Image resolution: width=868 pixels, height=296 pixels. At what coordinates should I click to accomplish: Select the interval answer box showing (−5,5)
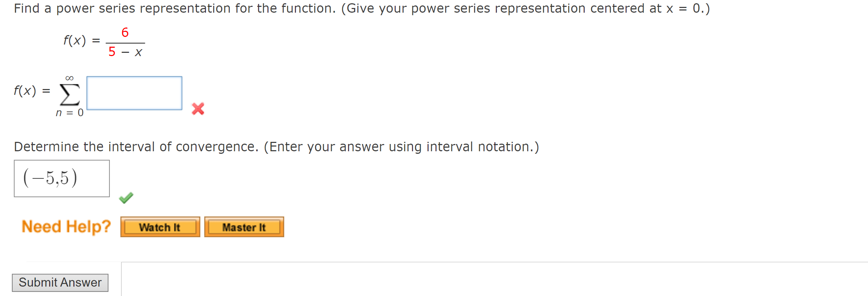[x=61, y=178]
